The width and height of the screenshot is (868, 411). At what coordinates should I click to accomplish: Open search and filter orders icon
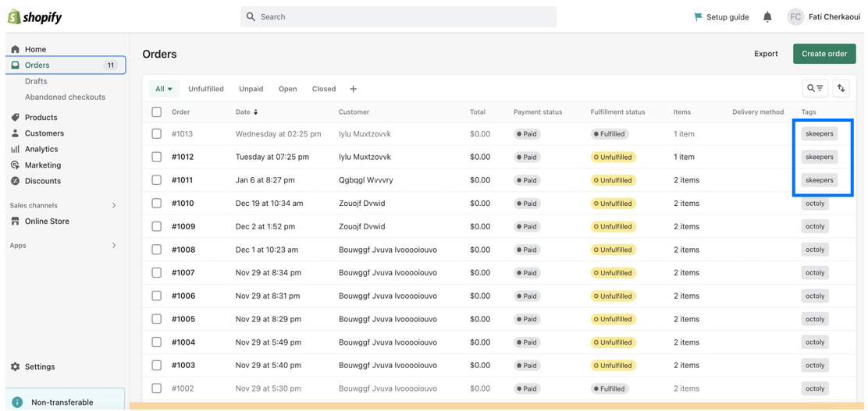point(815,89)
